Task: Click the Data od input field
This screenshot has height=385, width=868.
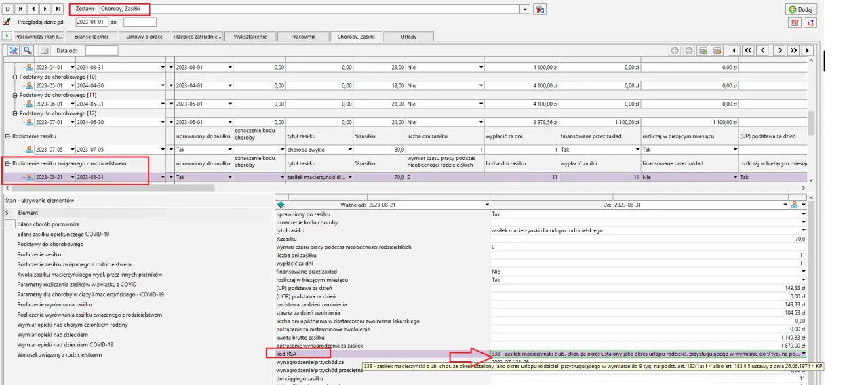Action: point(102,50)
